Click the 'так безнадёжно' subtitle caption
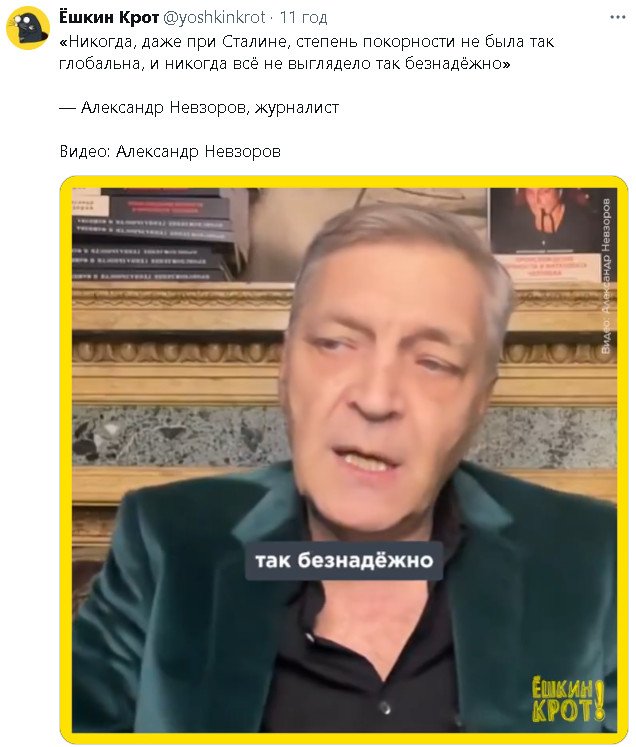 click(x=344, y=560)
